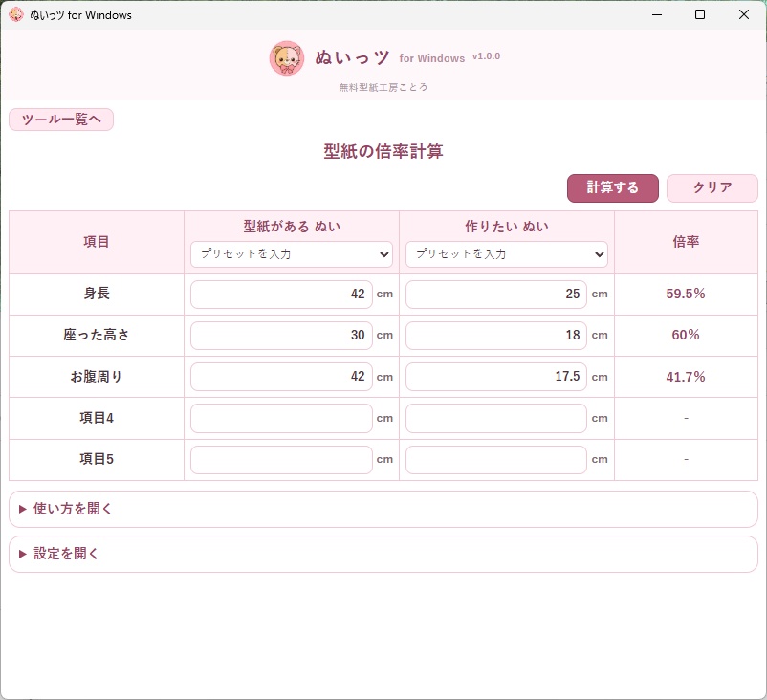Open preset dropdown under 型紙がある ぬい
The height and width of the screenshot is (700, 767).
[292, 253]
